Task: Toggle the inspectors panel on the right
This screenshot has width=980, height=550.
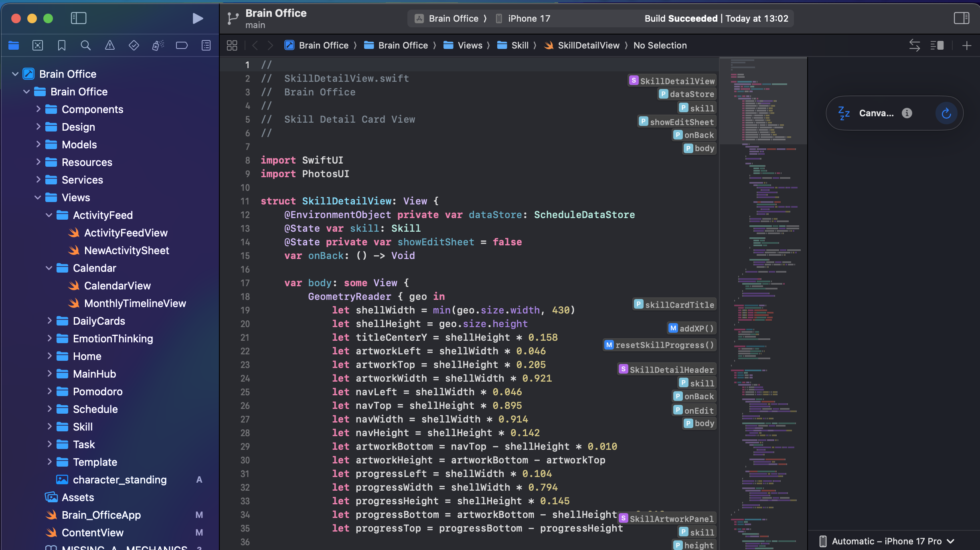Action: tap(961, 18)
